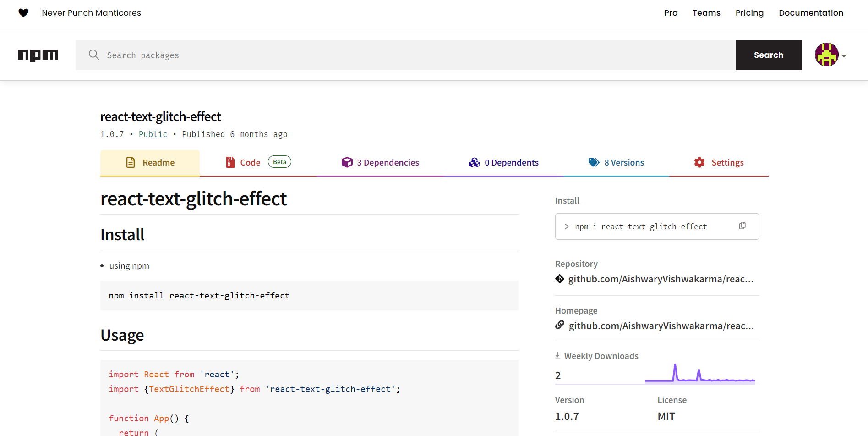The width and height of the screenshot is (868, 436).
Task: Copy the npm install command icon
Action: pos(742,226)
